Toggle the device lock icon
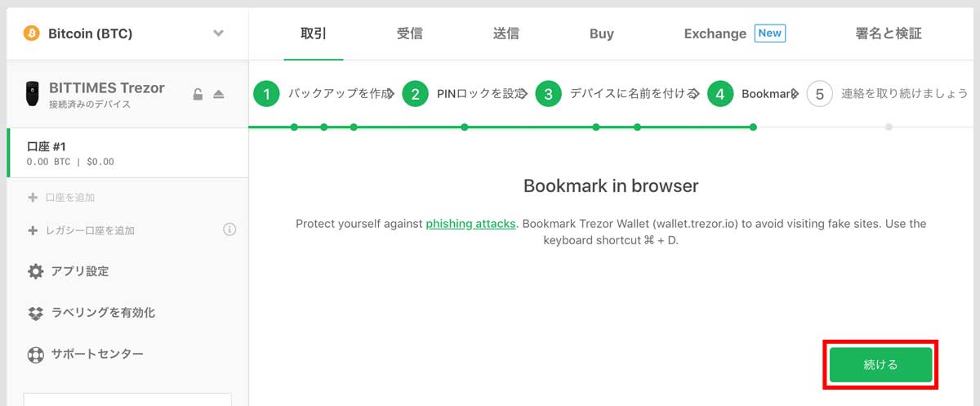The width and height of the screenshot is (980, 406). pos(198,94)
